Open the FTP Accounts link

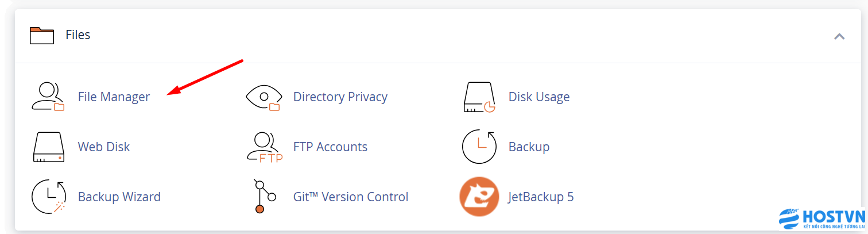330,147
